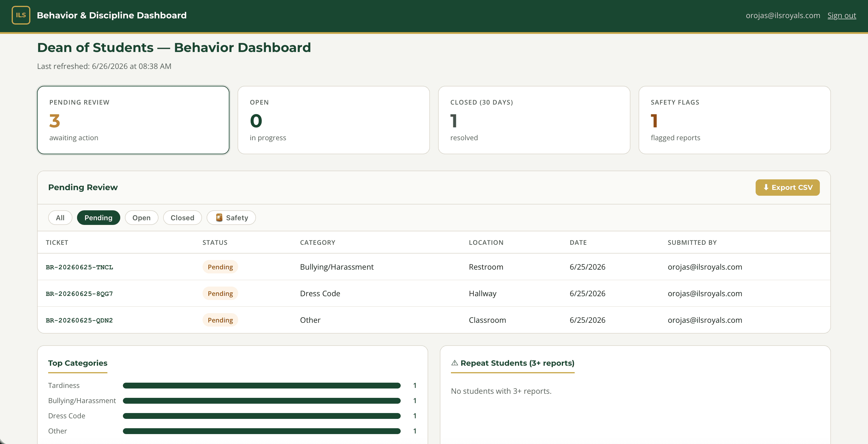Click the Restroom location cell
868x444 pixels.
[486, 267]
